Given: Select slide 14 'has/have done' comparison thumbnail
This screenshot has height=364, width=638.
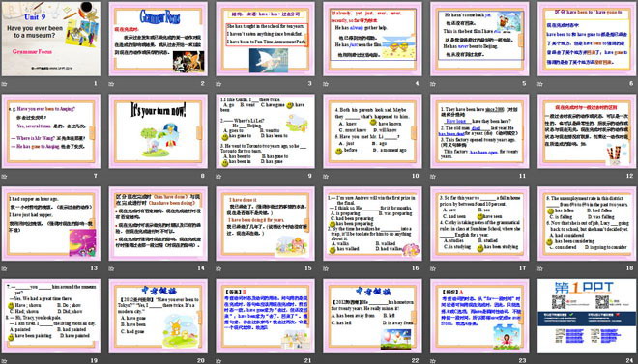Looking at the screenshot, I should (x=159, y=223).
